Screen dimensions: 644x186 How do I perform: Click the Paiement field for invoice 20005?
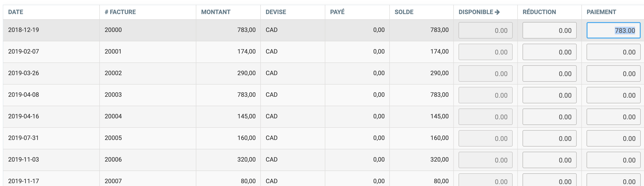click(613, 138)
